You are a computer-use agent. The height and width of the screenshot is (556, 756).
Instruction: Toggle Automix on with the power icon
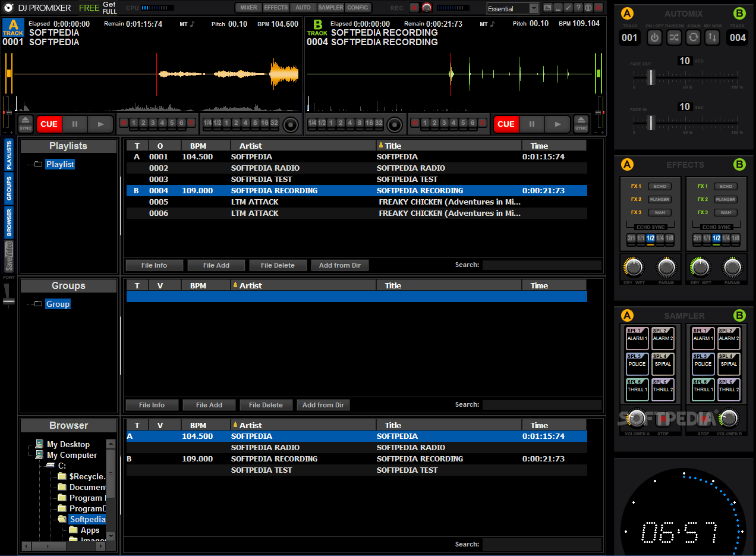pos(654,37)
